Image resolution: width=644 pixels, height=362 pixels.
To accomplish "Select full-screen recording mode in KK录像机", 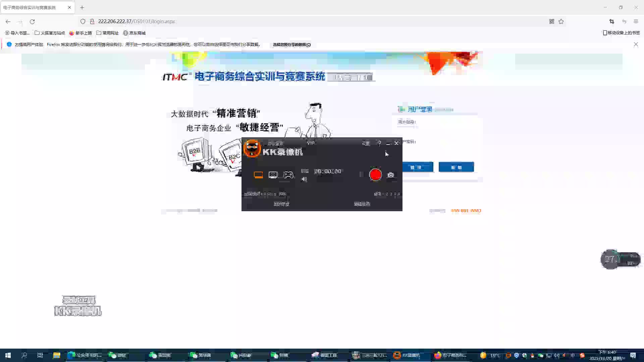I will 258,175.
